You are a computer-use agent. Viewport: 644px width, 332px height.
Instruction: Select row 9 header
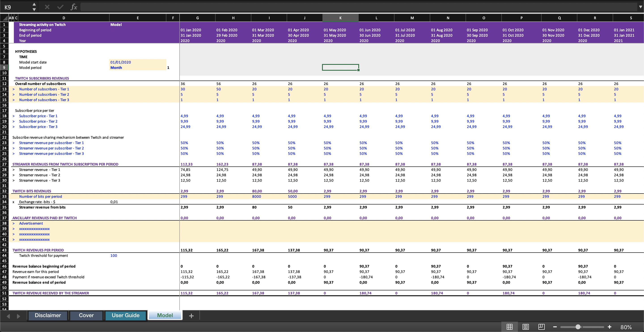pyautogui.click(x=4, y=68)
